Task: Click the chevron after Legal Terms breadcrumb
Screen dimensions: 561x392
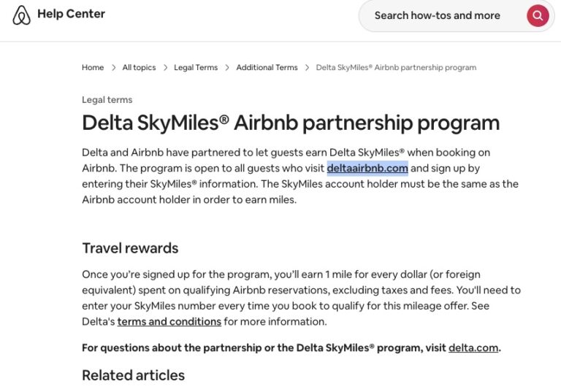Action: coord(227,68)
